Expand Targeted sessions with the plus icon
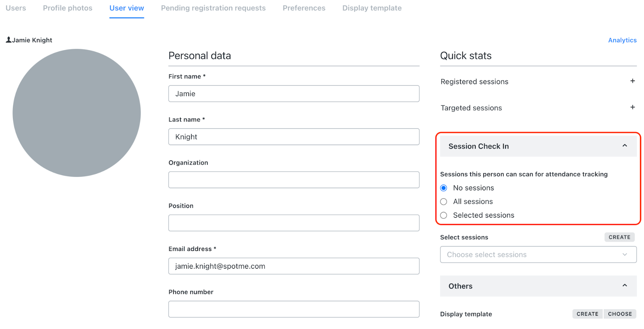This screenshot has height=329, width=644. pos(632,107)
